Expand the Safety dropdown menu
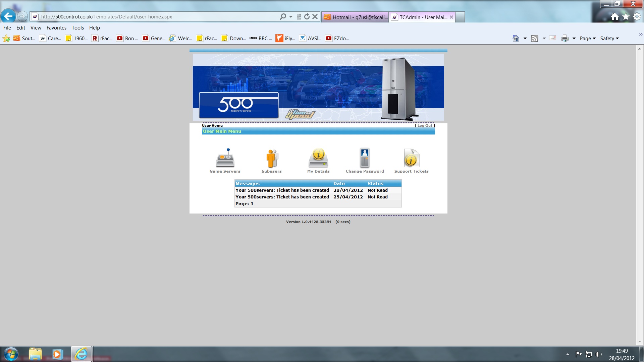This screenshot has height=362, width=644. 609,39
